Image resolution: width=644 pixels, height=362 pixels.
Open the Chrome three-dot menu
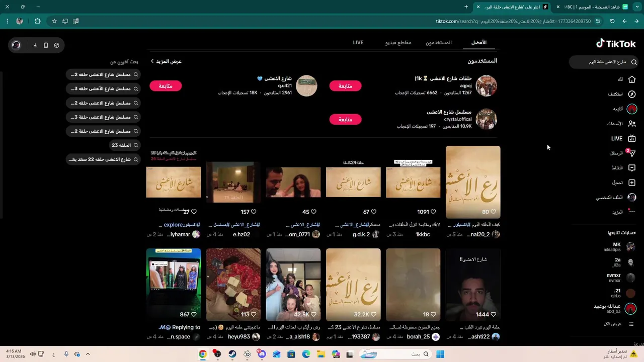[x=7, y=21]
